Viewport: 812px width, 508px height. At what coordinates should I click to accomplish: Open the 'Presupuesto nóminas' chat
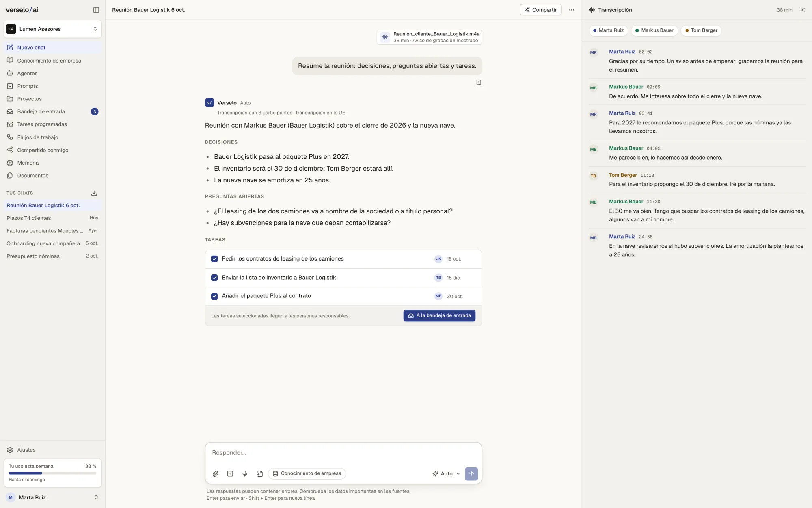53,256
